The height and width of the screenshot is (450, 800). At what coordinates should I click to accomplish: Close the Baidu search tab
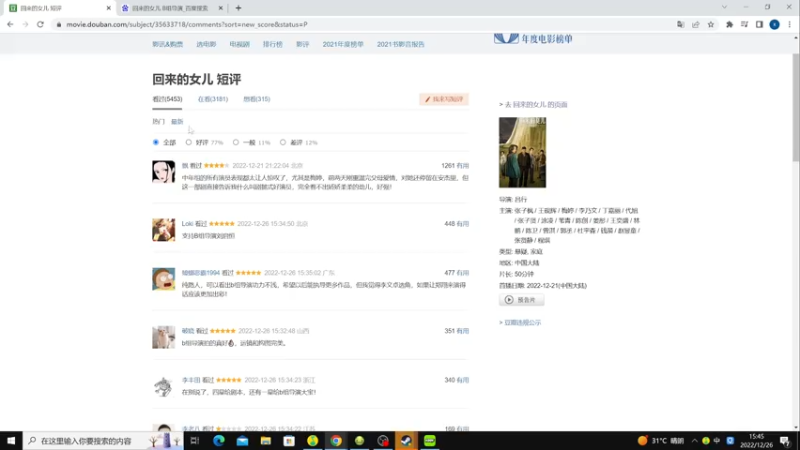pos(220,8)
